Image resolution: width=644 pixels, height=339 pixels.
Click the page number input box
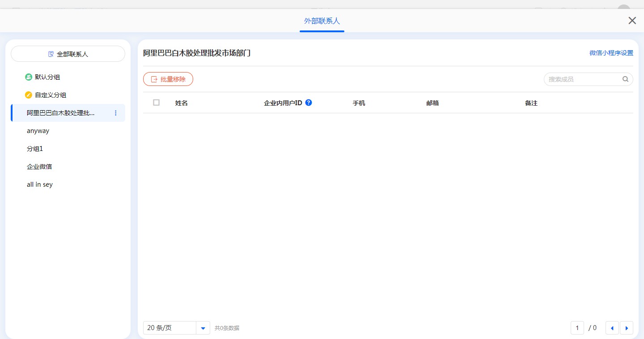(x=577, y=328)
